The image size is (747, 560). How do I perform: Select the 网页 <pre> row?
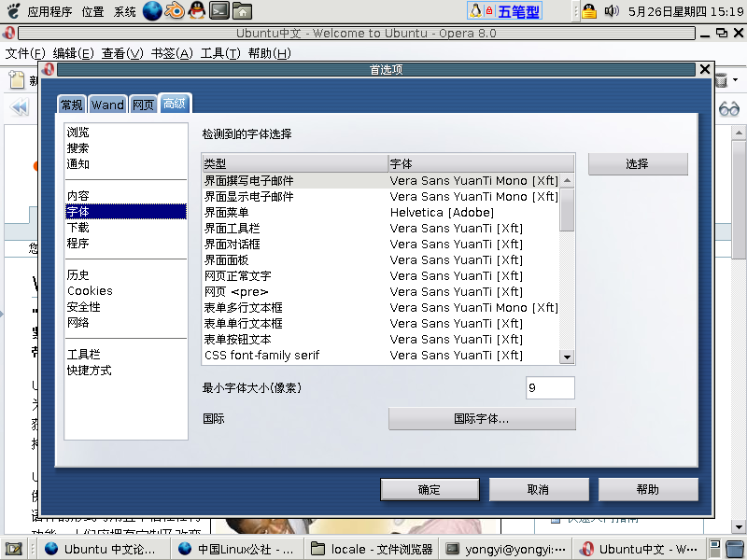[x=381, y=291]
